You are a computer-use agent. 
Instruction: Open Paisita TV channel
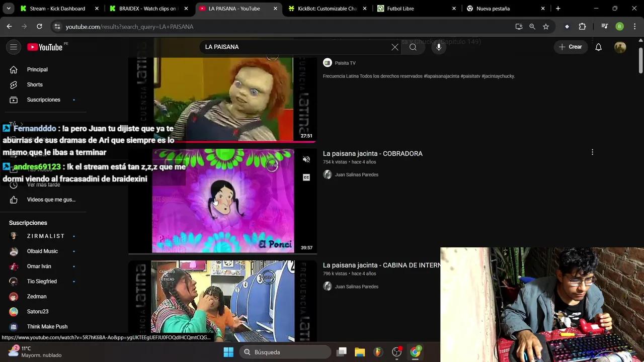pyautogui.click(x=345, y=63)
